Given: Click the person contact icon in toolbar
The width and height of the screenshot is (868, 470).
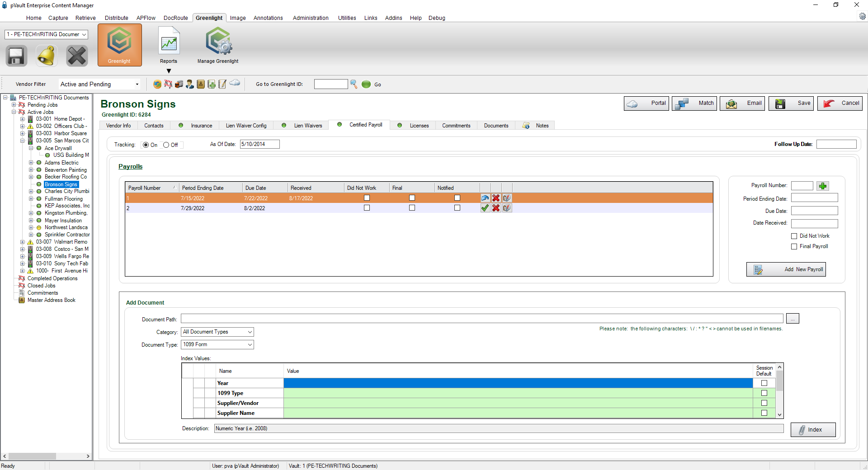Looking at the screenshot, I should pyautogui.click(x=190, y=84).
